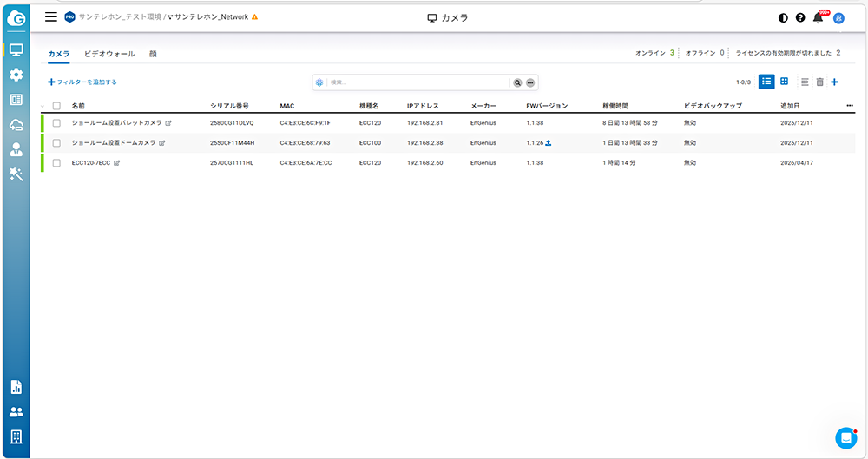Click IP address 192.168.2.60
Viewport: 868px width, 459px height.
click(x=424, y=163)
